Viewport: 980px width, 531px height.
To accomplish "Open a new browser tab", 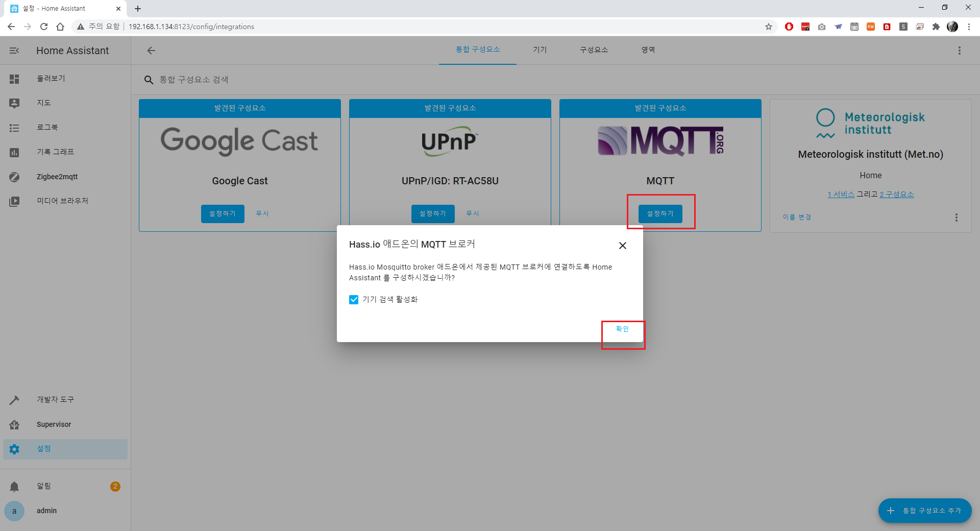I will tap(138, 9).
